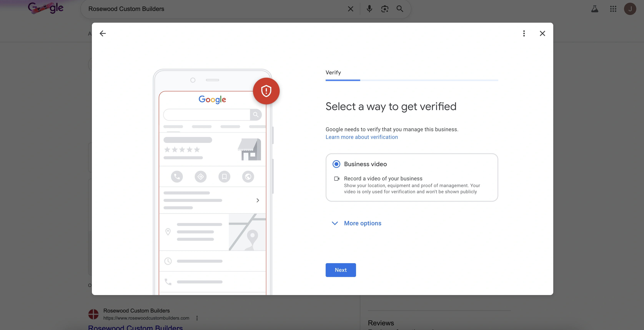Click the Verify step label
Screen dimensions: 644x330
[x=333, y=73]
